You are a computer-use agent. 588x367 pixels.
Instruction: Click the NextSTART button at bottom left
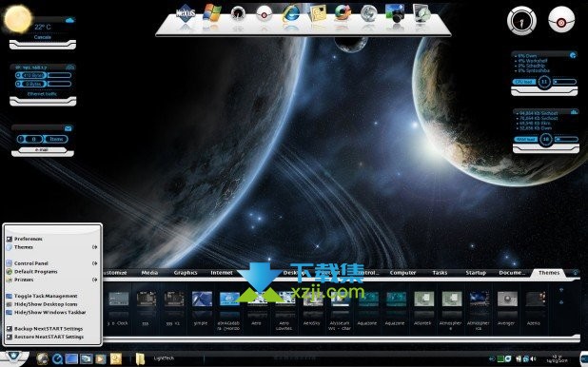click(13, 357)
